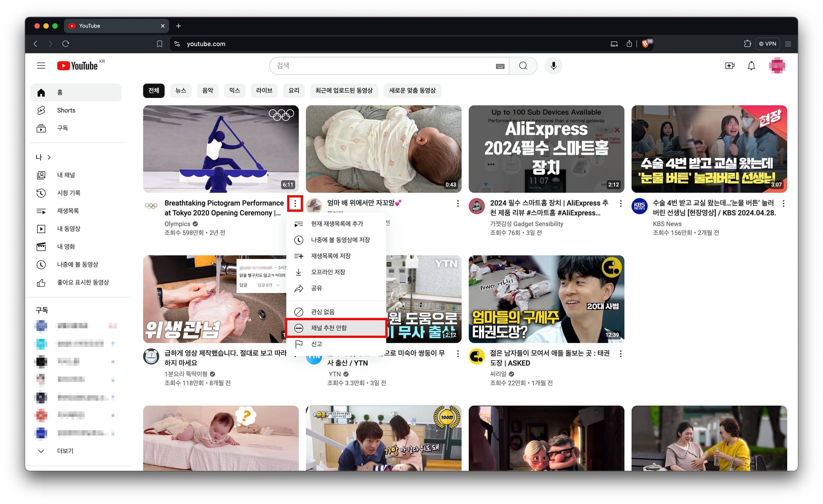Select the 뉴스 filter chip
The image size is (823, 504).
pos(181,91)
